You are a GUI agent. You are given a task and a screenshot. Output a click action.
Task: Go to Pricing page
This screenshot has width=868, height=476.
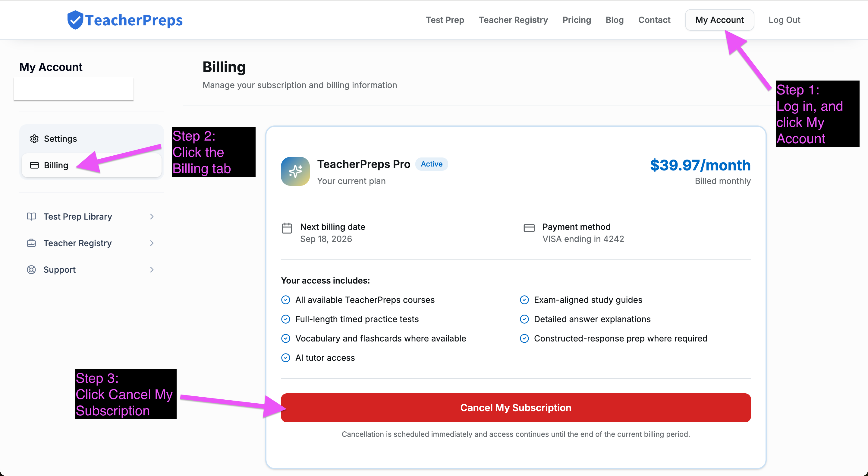[x=577, y=20]
